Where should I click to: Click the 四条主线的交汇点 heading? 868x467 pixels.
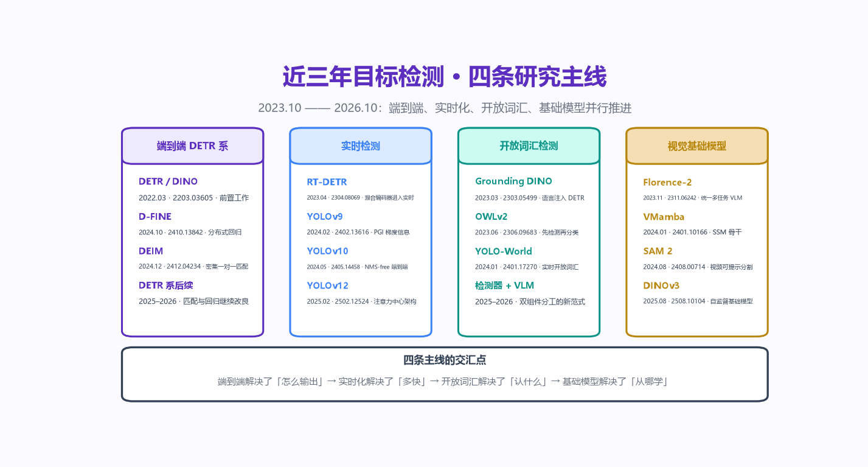point(445,360)
